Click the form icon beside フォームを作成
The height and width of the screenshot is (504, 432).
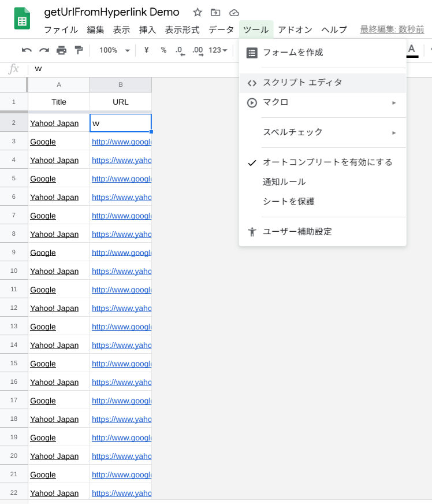point(252,53)
